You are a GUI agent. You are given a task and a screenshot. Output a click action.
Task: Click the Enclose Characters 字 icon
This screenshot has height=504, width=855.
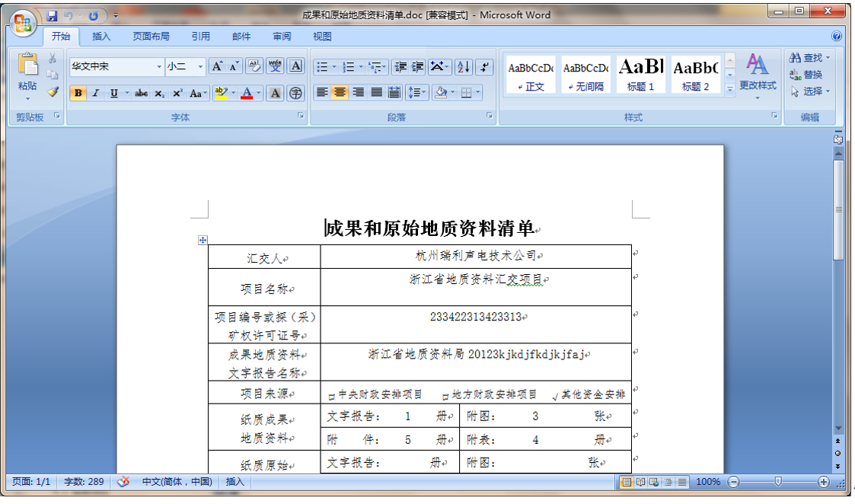[295, 94]
